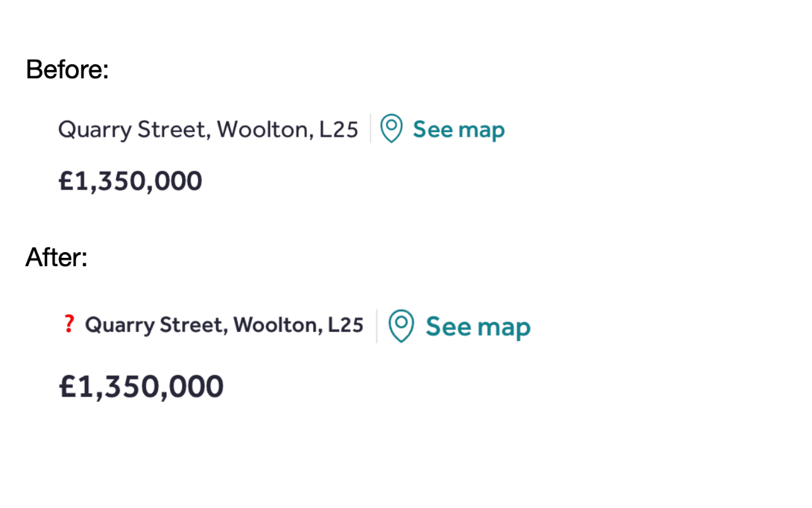Open See map in the After section
Screen dimensions: 812x508
coord(478,326)
